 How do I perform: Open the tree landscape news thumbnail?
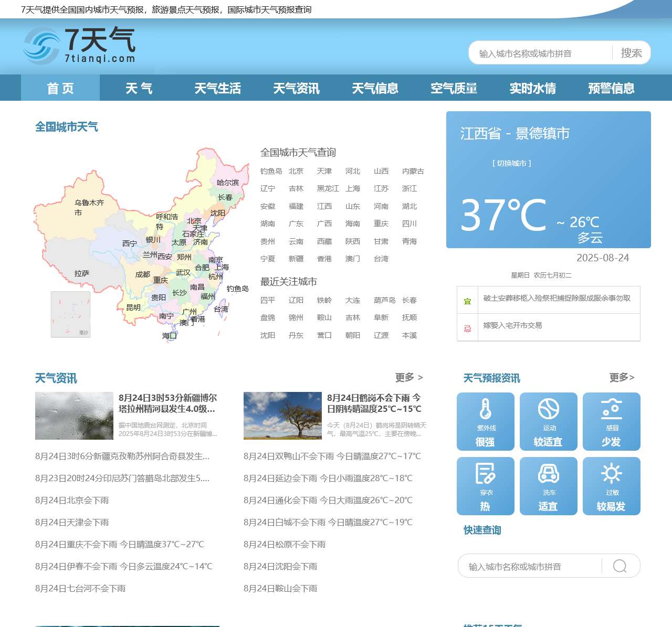[282, 416]
